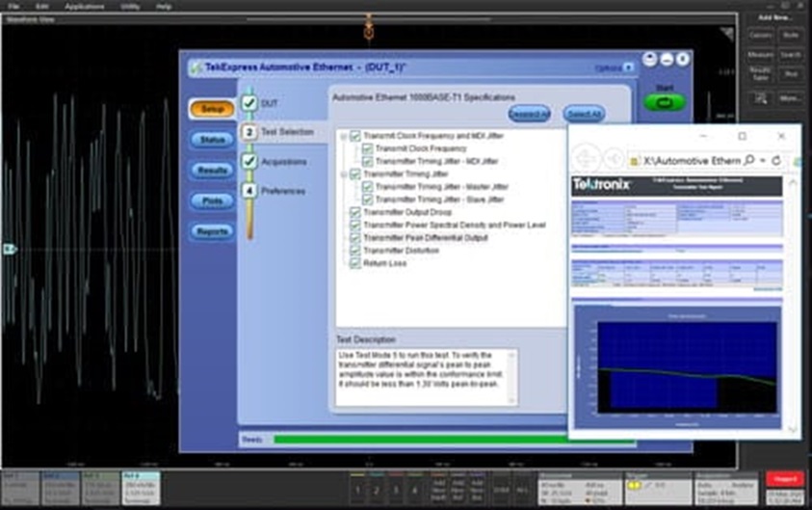The width and height of the screenshot is (812, 510).
Task: Toggle the Transmit Clock Frequency checkbox
Action: coord(367,148)
